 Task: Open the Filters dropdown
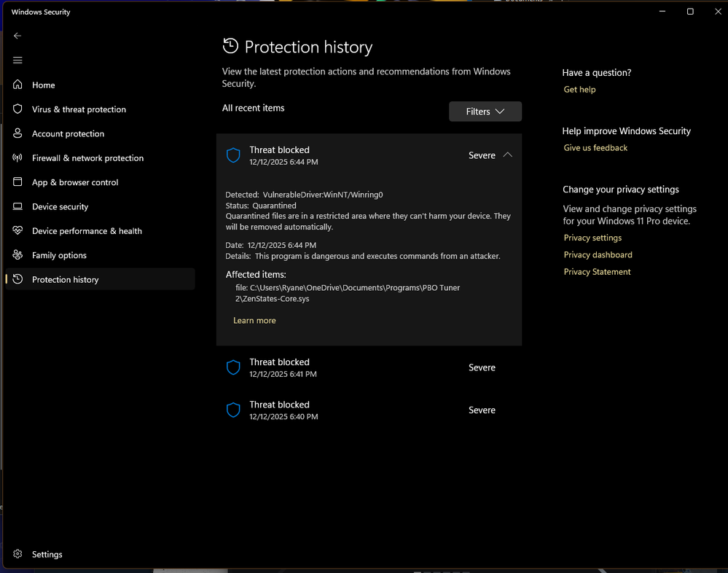(485, 112)
